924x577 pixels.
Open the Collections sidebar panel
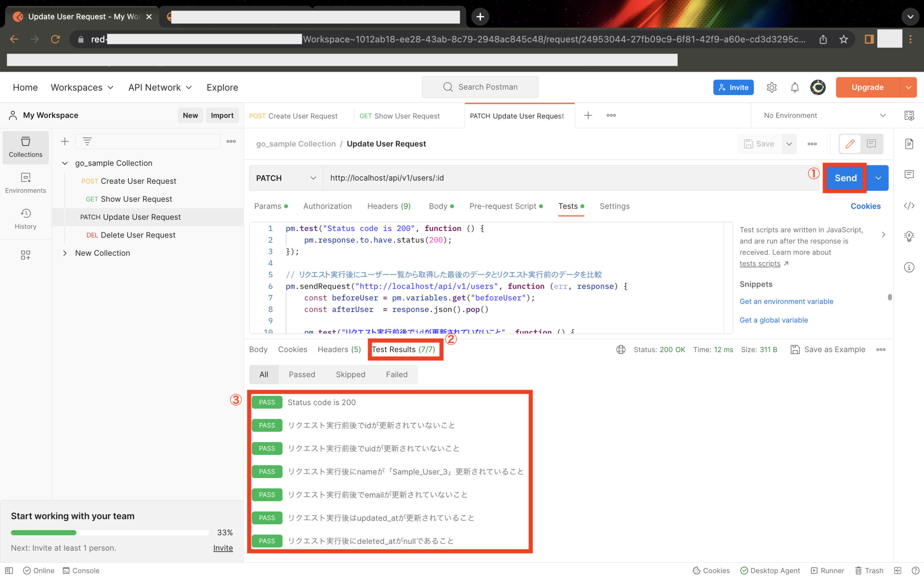pyautogui.click(x=26, y=147)
